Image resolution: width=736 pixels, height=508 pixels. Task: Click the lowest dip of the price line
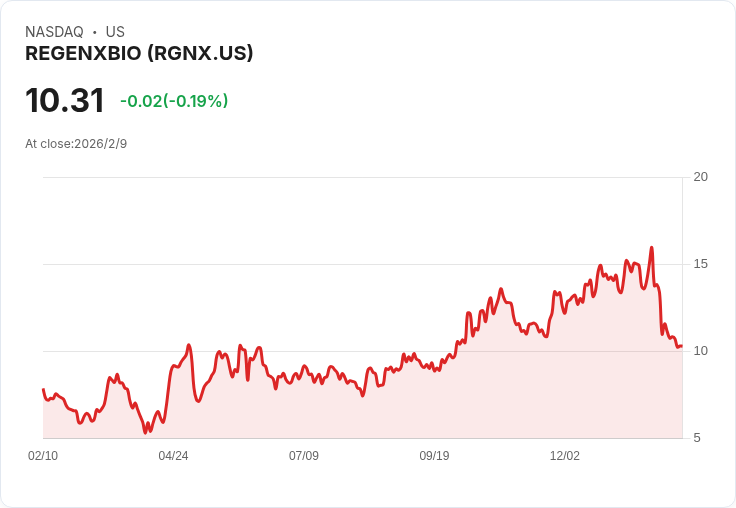pyautogui.click(x=146, y=432)
